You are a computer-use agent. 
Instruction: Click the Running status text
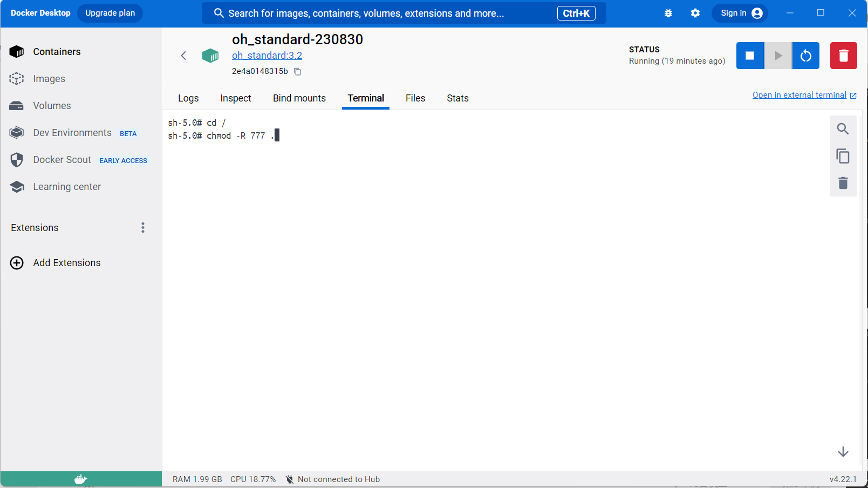tap(677, 61)
